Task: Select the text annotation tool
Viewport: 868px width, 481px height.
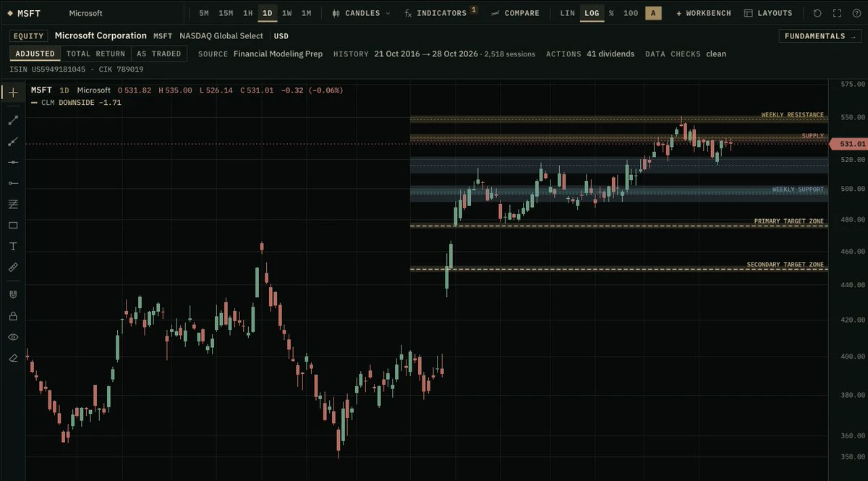Action: click(13, 246)
